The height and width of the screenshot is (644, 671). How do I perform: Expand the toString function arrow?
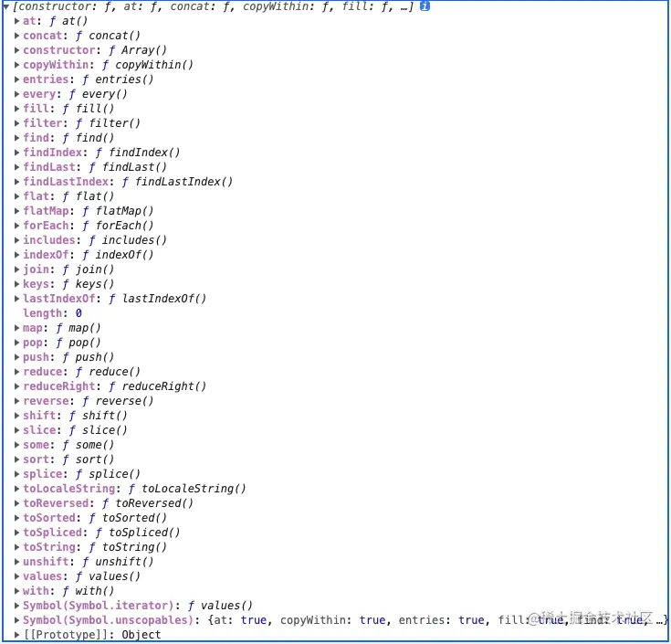coord(16,546)
